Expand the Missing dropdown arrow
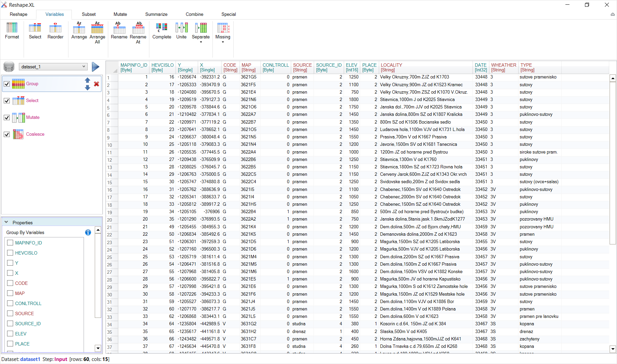Screen dimensions: 617x364 click(223, 42)
